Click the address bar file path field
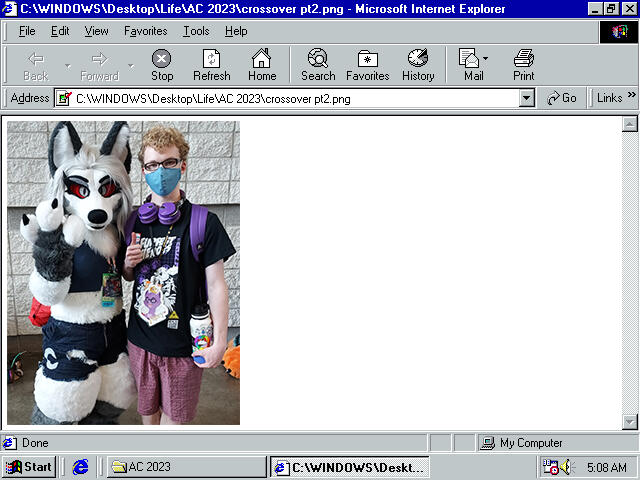The image size is (640, 480). [290, 98]
